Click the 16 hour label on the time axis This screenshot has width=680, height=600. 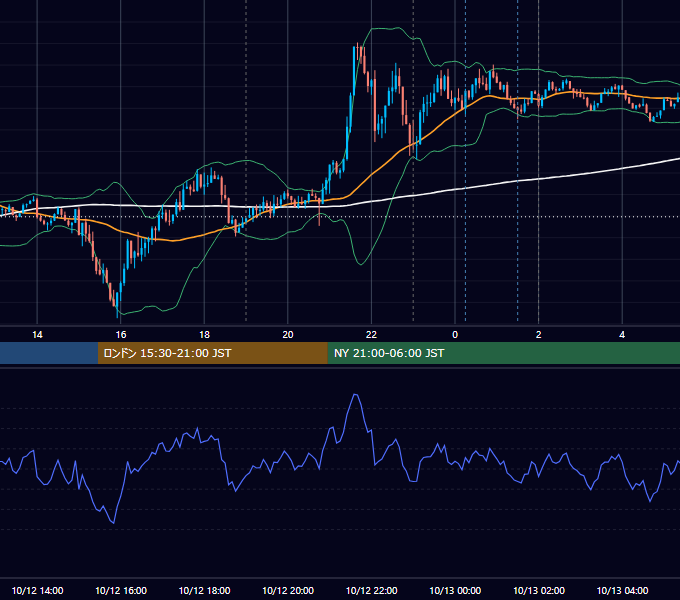click(121, 335)
